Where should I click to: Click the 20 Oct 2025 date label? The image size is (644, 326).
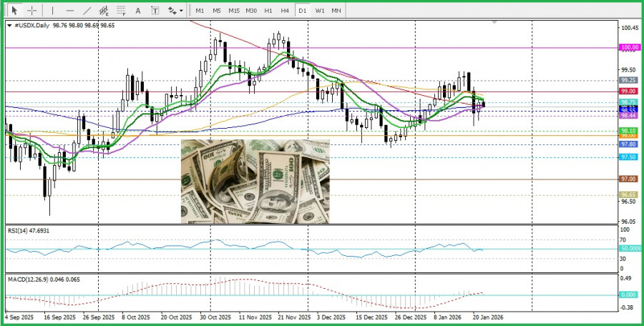[176, 318]
